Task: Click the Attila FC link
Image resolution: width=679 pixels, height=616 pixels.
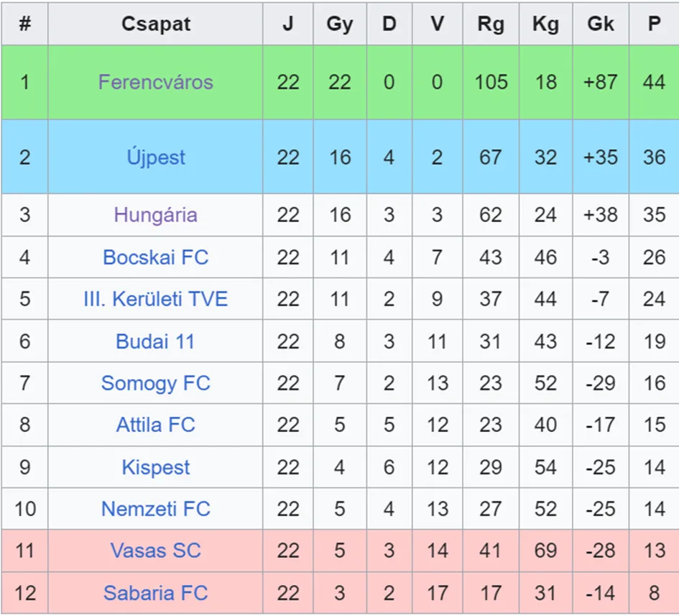Action: (155, 425)
